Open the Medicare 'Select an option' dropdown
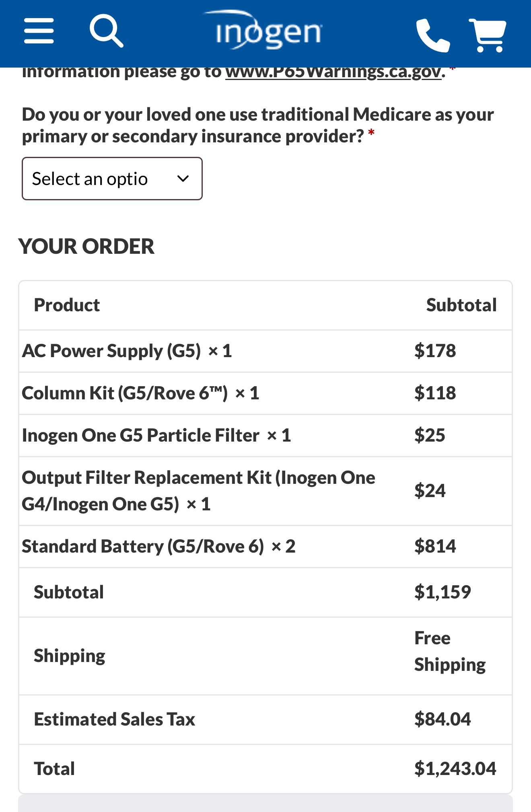This screenshot has width=531, height=812. point(112,179)
